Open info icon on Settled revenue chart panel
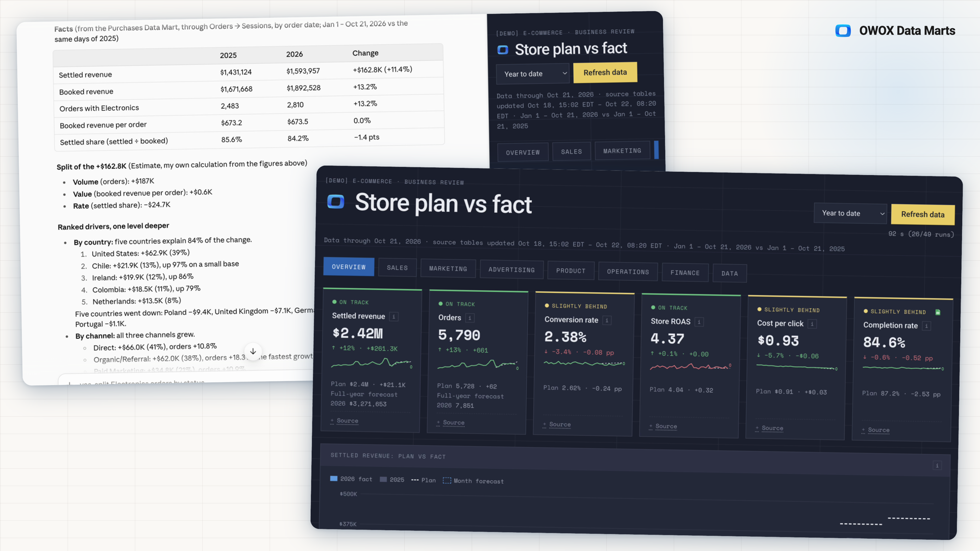This screenshot has width=980, height=551. [x=937, y=465]
